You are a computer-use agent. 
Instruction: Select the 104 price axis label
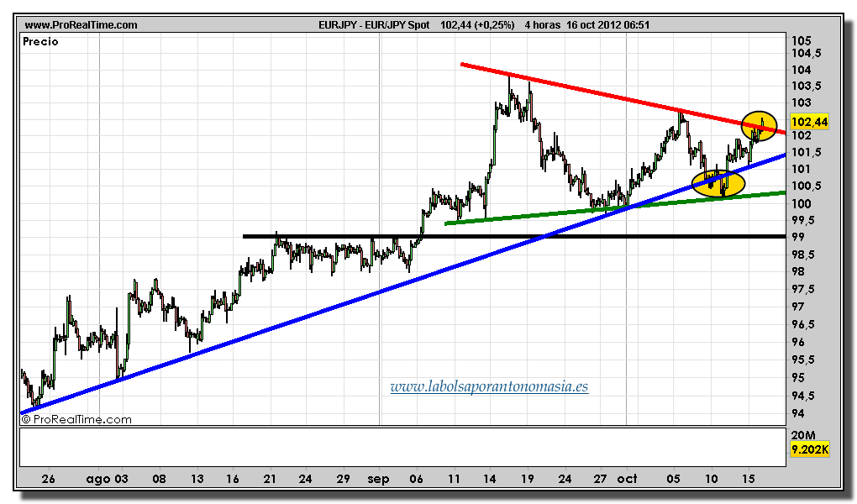pos(802,70)
